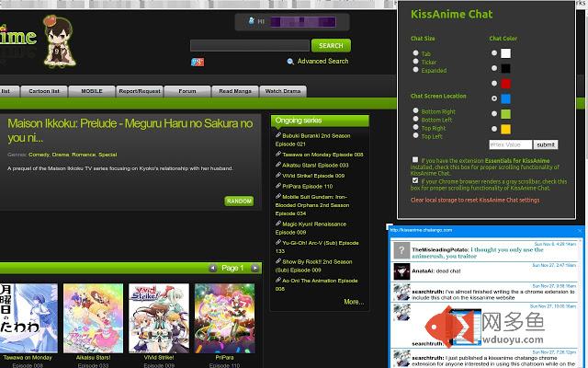Click the RANDOM button
The height and width of the screenshot is (368, 588).
(x=239, y=201)
